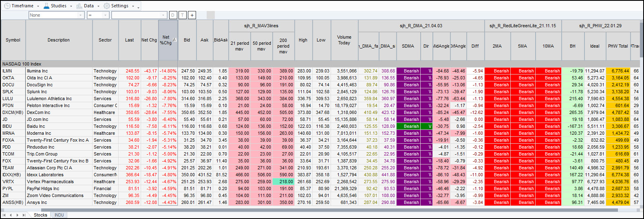644x219 pixels.
Task: Click the SDMA column header
Action: coord(408,46)
